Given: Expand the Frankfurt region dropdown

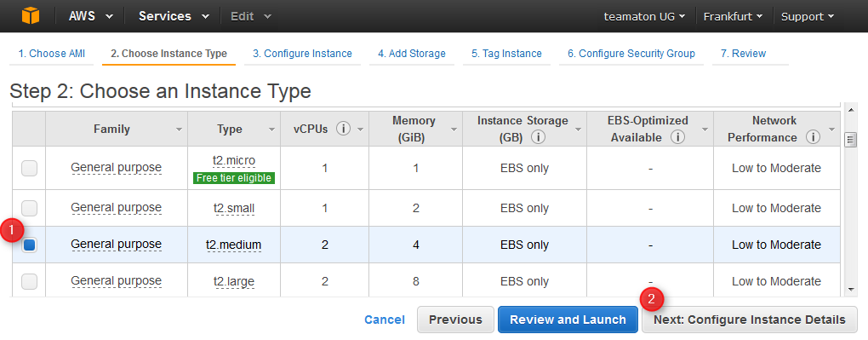Looking at the screenshot, I should (733, 17).
